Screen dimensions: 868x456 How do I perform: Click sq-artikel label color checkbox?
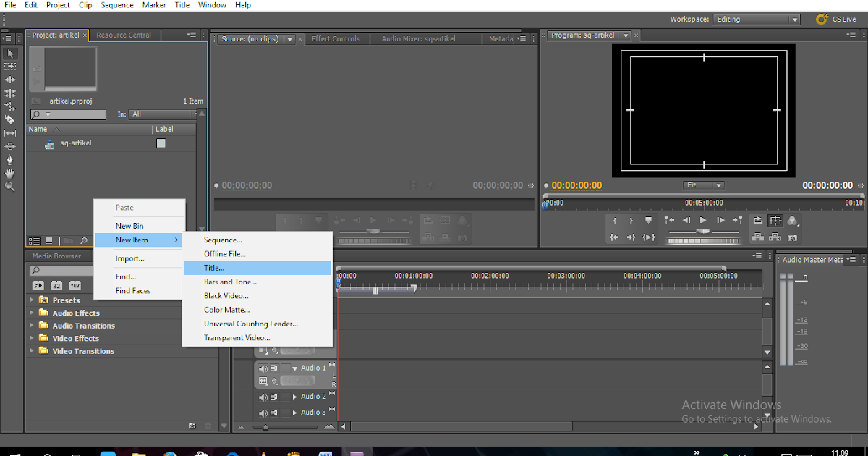[x=161, y=143]
